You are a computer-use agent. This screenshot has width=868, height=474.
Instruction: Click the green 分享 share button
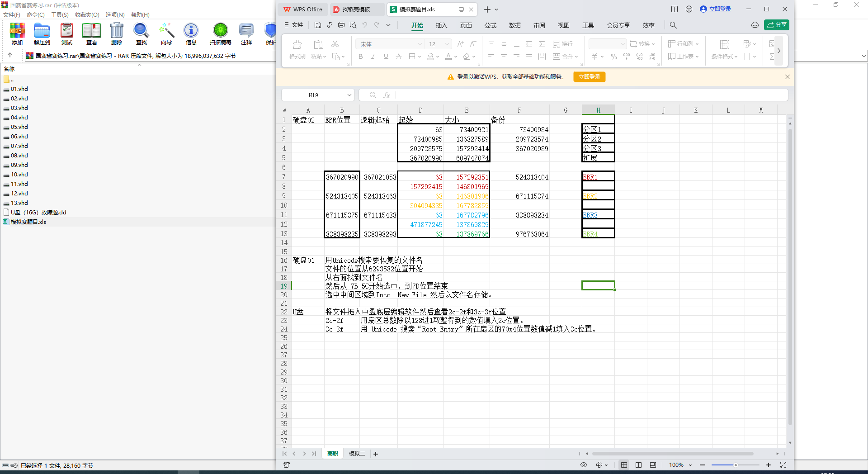(x=777, y=25)
